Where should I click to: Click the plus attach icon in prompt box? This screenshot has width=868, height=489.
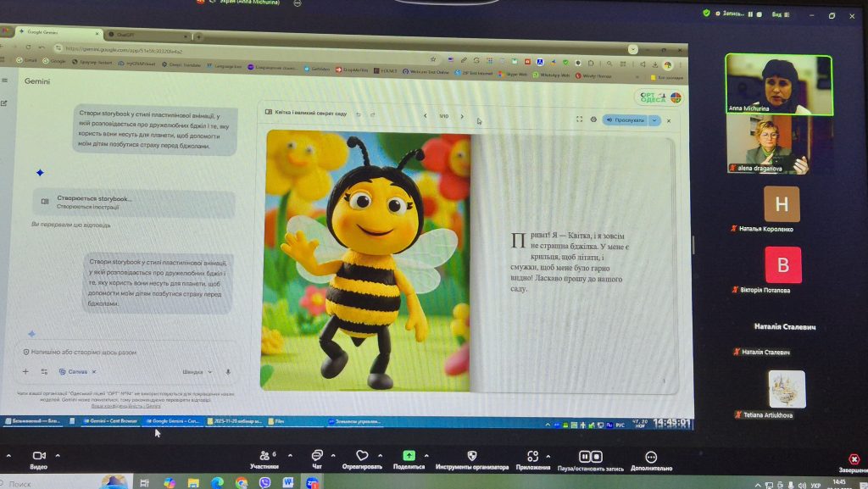(25, 371)
